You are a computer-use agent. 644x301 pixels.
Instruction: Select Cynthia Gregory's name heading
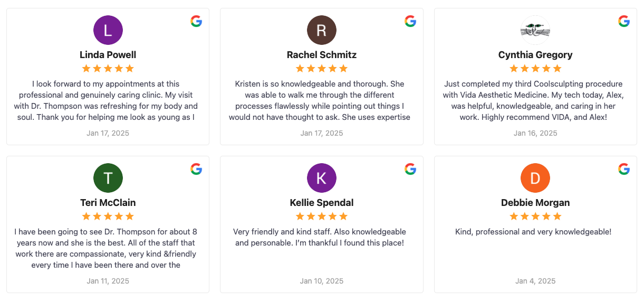[535, 55]
